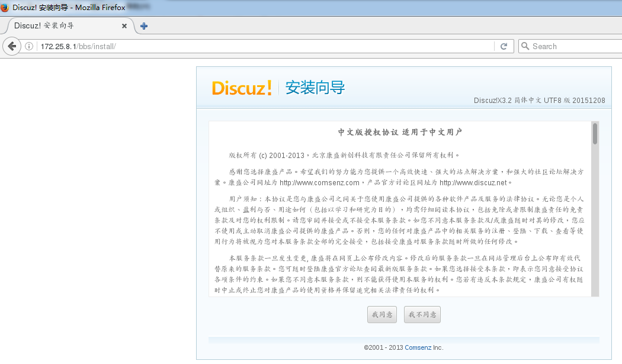
Task: Click the heading 中文版授权协议 适用于中文用户
Action: point(400,132)
